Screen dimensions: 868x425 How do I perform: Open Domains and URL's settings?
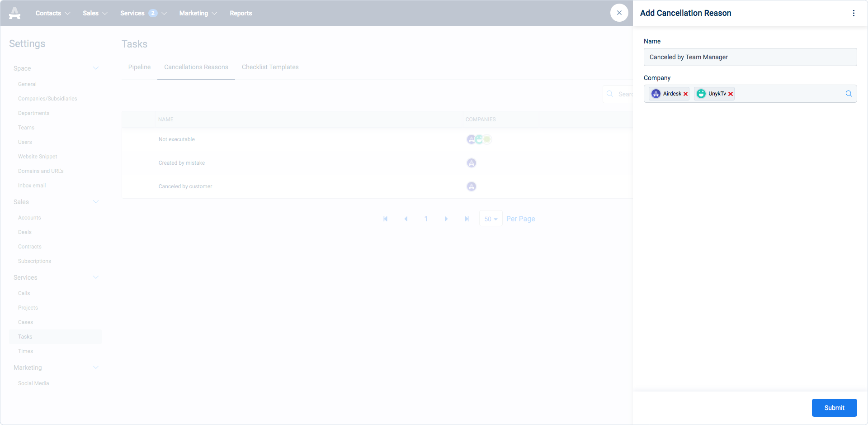click(x=41, y=171)
